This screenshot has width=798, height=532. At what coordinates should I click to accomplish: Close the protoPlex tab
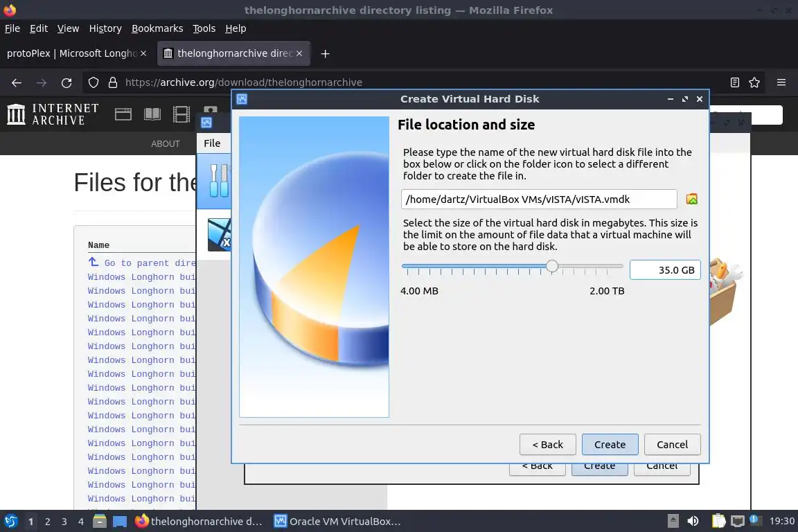(143, 53)
